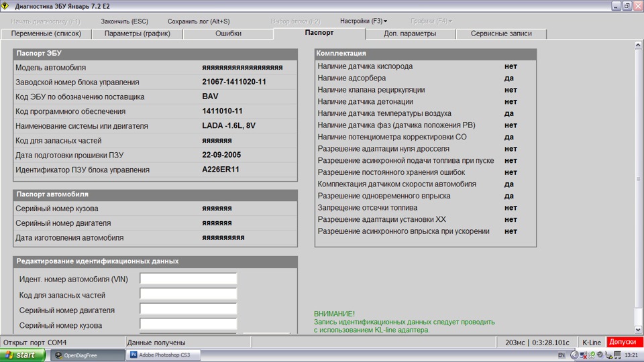644x362 pixels.
Task: Select the Серийный номер кузова input box
Action: tap(188, 324)
